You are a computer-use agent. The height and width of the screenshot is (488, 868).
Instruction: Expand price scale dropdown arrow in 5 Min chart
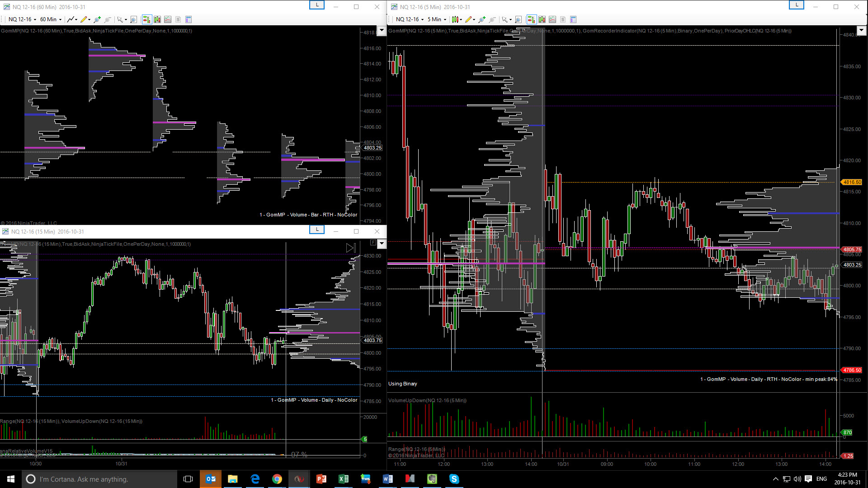(861, 31)
